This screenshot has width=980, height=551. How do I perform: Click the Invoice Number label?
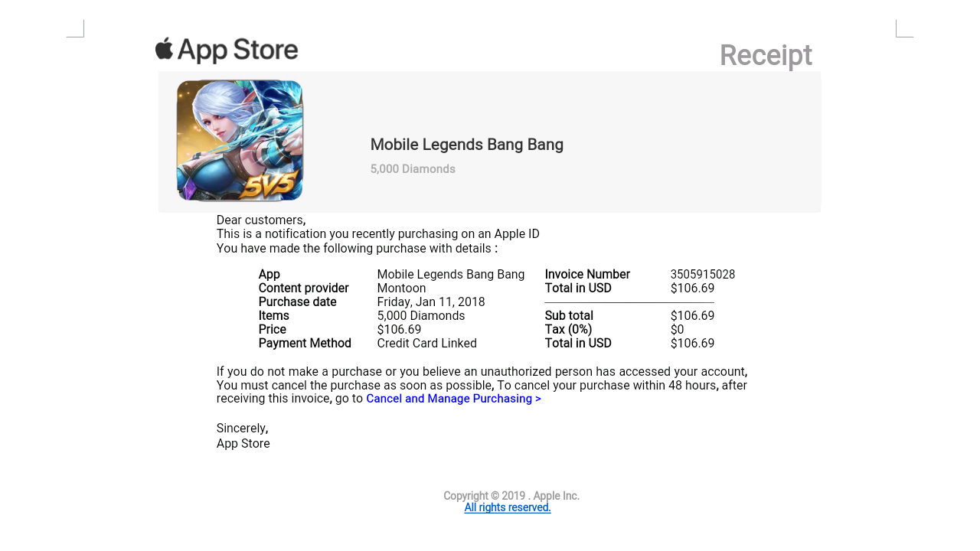click(x=587, y=275)
